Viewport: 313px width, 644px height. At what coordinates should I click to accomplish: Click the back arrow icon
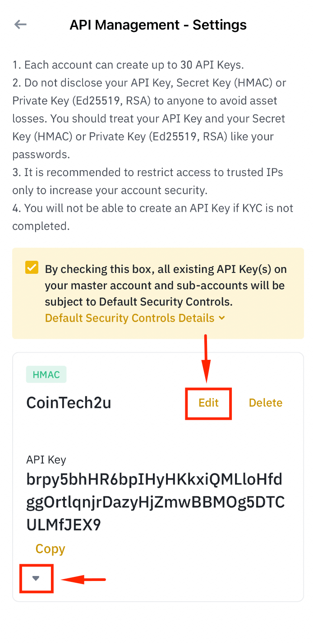click(x=20, y=25)
